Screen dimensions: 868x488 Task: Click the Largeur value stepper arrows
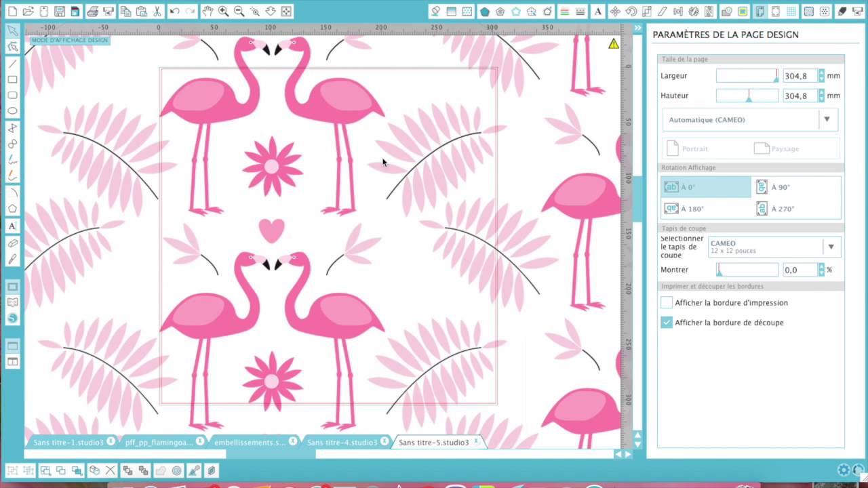tap(821, 76)
